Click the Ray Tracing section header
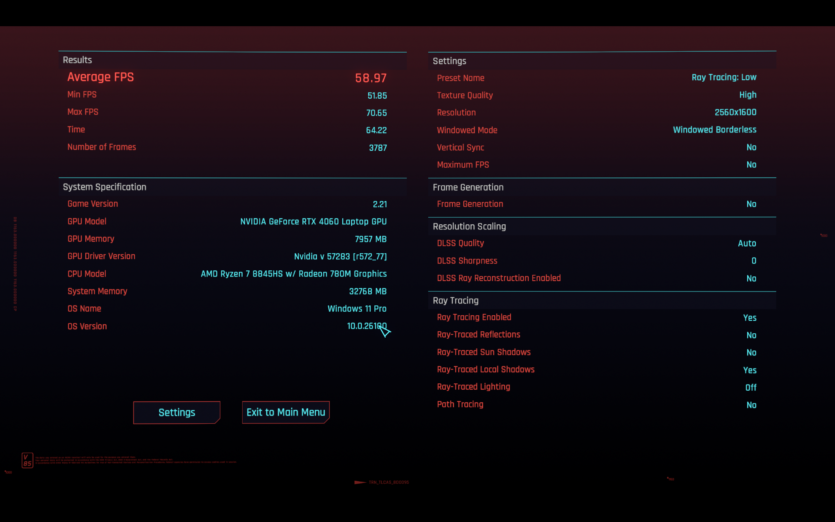The height and width of the screenshot is (522, 835). click(x=455, y=300)
